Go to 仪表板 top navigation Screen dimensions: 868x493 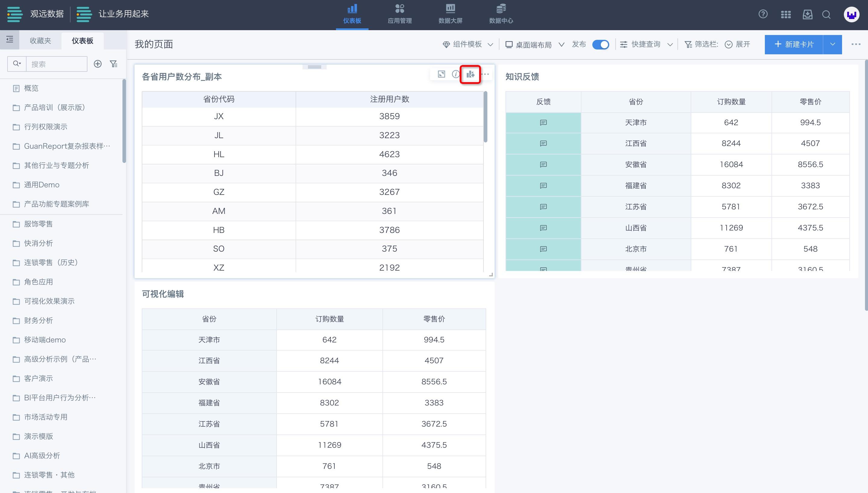point(352,14)
